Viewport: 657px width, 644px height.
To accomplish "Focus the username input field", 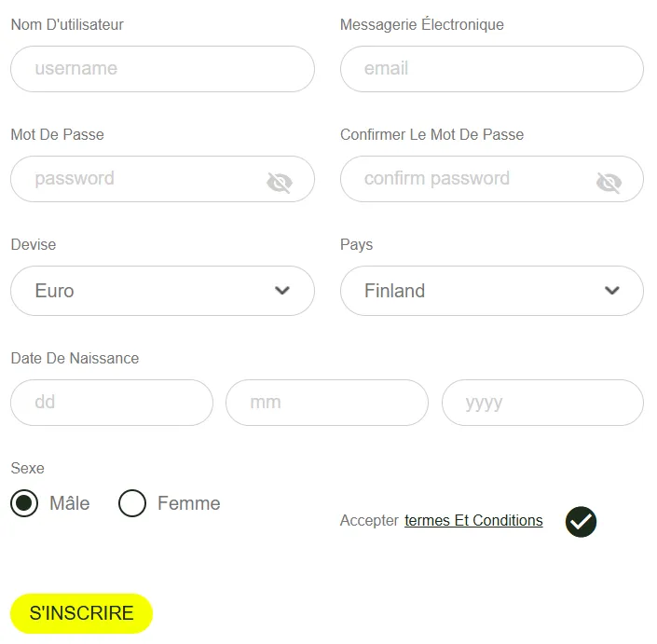I will 162,69.
